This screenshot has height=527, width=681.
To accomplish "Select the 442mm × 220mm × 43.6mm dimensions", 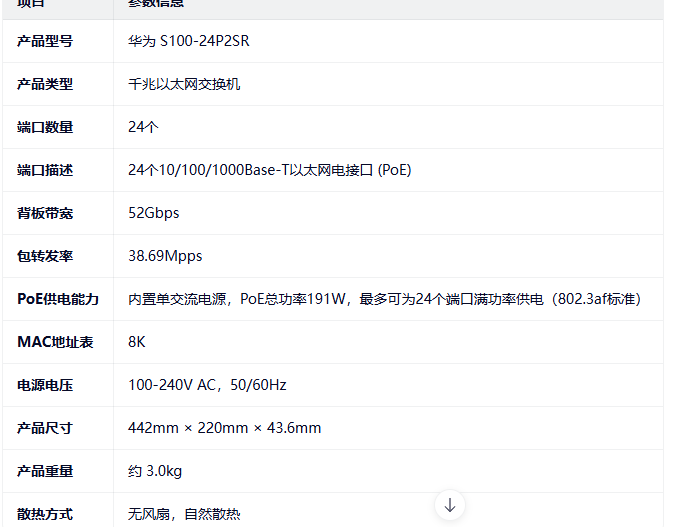I will (225, 428).
